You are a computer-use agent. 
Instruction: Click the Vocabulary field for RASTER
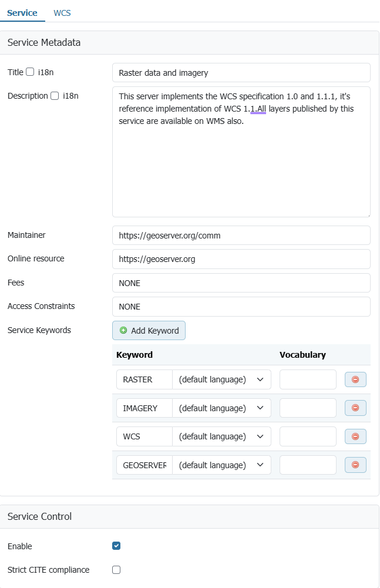tap(308, 379)
